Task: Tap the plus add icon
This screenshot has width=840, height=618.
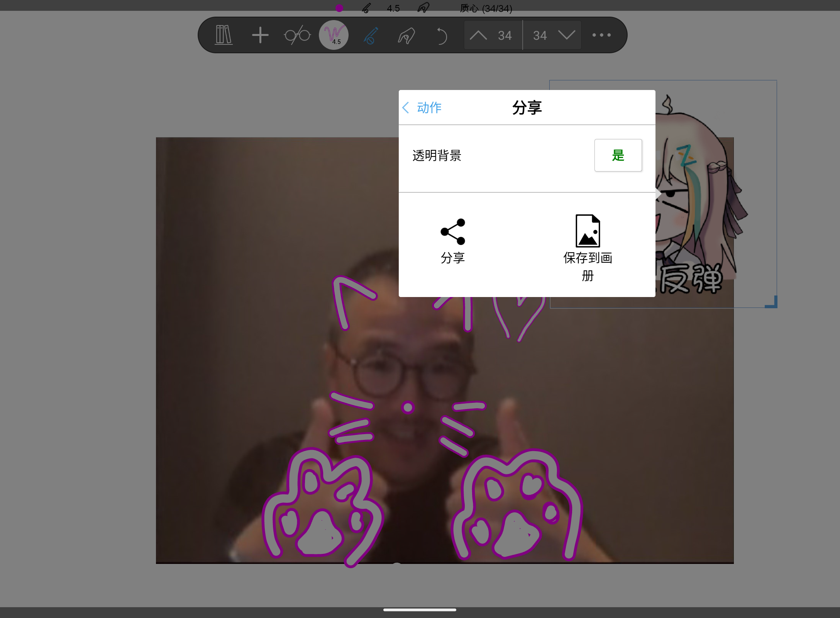Action: 260,35
